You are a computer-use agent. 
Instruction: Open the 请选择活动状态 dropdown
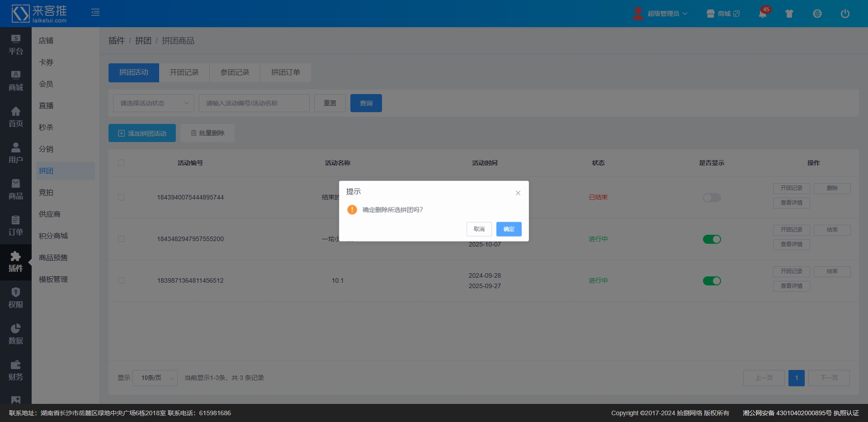pos(154,103)
